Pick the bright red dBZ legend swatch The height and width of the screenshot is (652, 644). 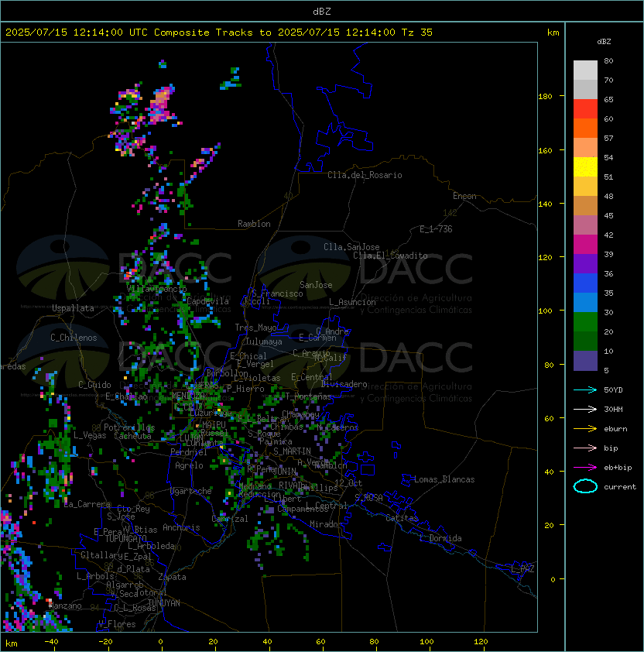pyautogui.click(x=585, y=109)
